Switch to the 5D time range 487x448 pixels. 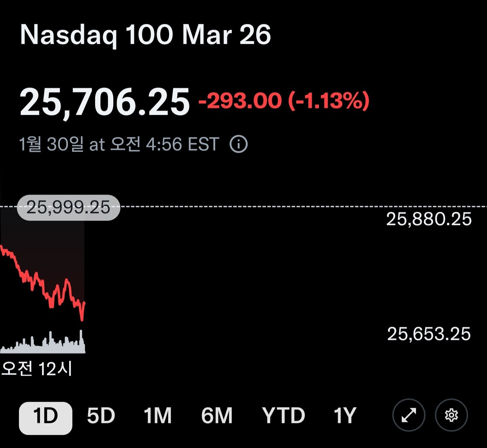coord(101,416)
